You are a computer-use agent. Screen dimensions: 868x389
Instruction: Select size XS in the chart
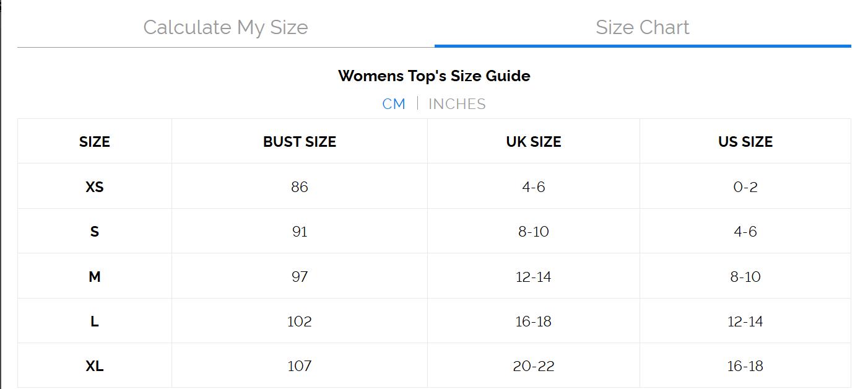point(94,186)
